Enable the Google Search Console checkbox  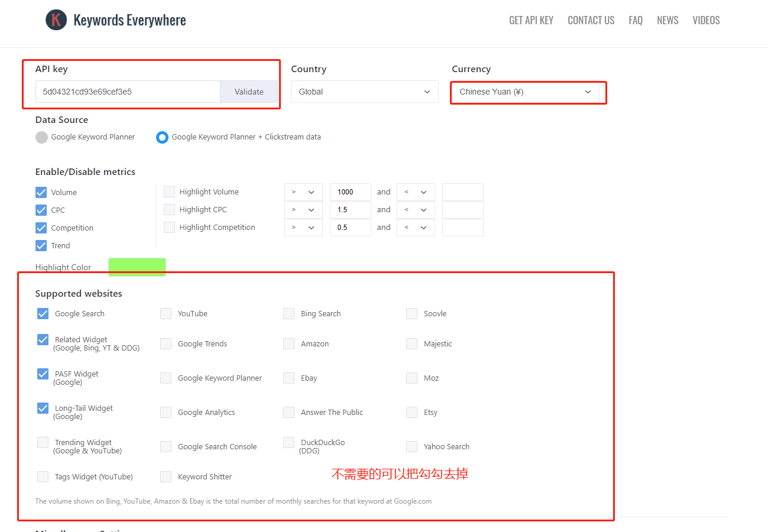pyautogui.click(x=166, y=446)
